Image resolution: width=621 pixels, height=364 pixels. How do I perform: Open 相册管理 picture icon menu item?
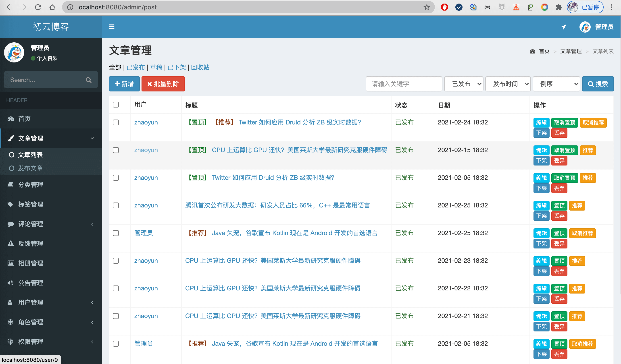(x=30, y=263)
